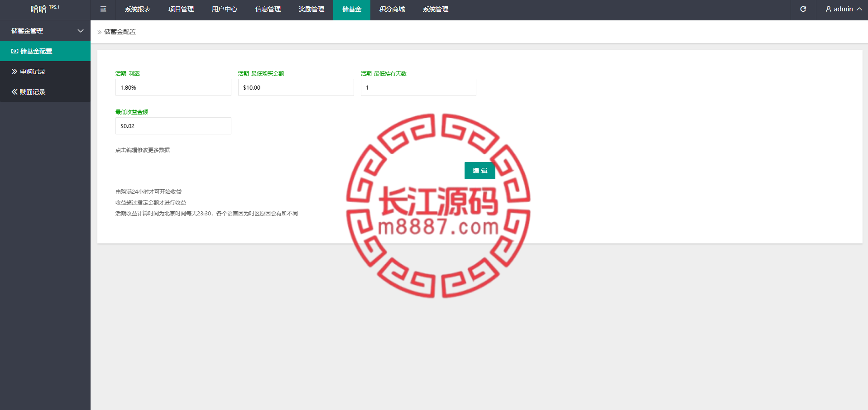Select 信息管理 in the top navigation

click(x=268, y=9)
